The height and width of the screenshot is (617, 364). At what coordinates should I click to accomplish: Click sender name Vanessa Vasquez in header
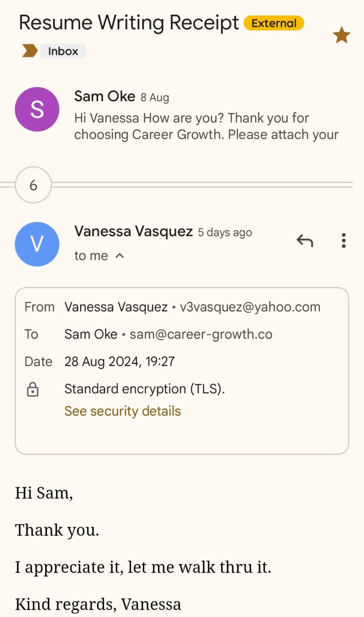(x=133, y=231)
